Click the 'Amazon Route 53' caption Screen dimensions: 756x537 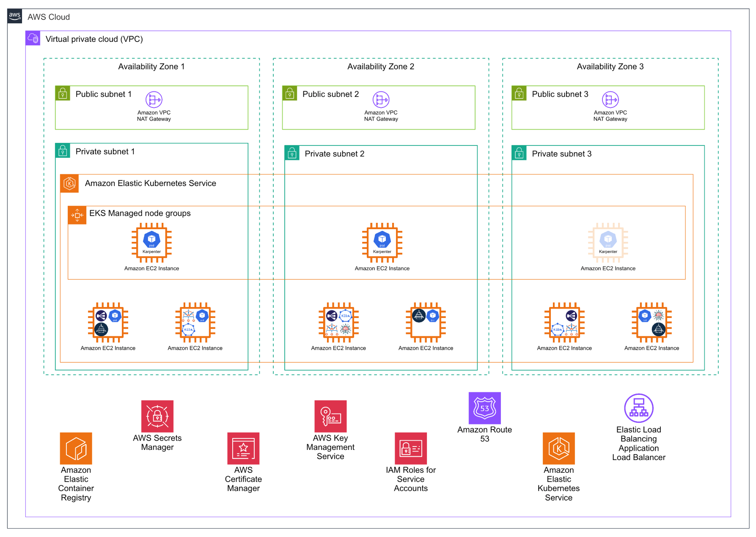(x=485, y=434)
